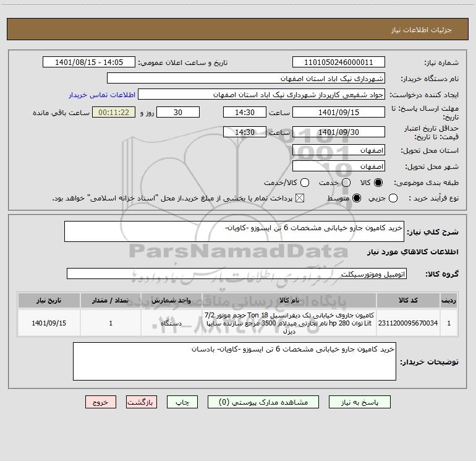The image size is (476, 461).
Task: Choose the متوسط purchase type radio
Action: point(357,198)
